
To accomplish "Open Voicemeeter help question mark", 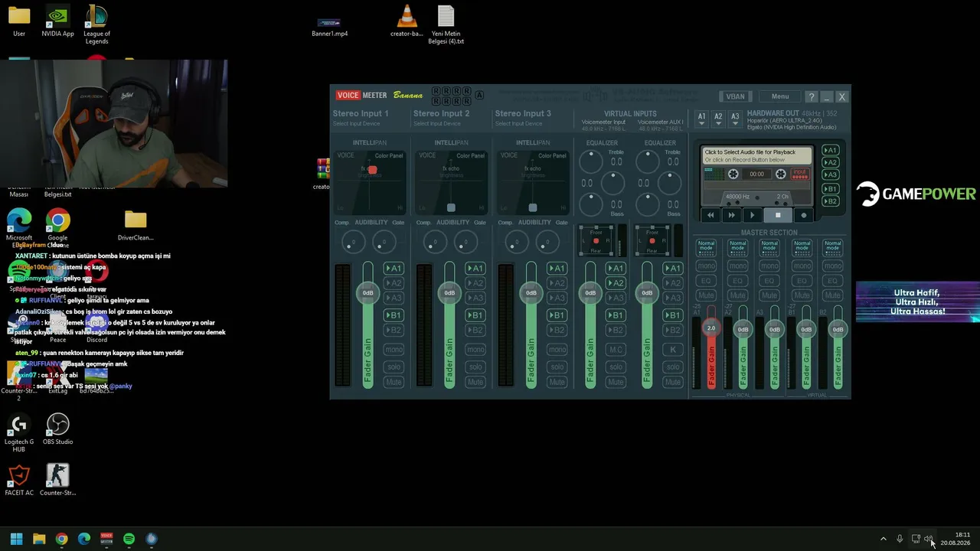I will coord(812,96).
